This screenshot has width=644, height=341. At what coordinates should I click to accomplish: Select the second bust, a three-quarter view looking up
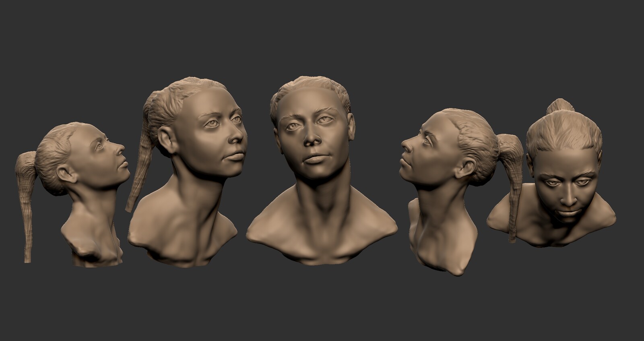(x=186, y=172)
